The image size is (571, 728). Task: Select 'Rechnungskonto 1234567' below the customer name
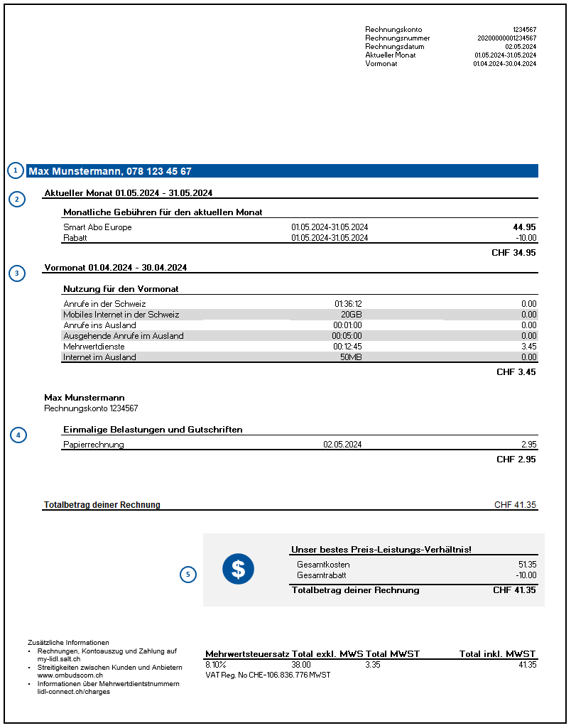(91, 408)
